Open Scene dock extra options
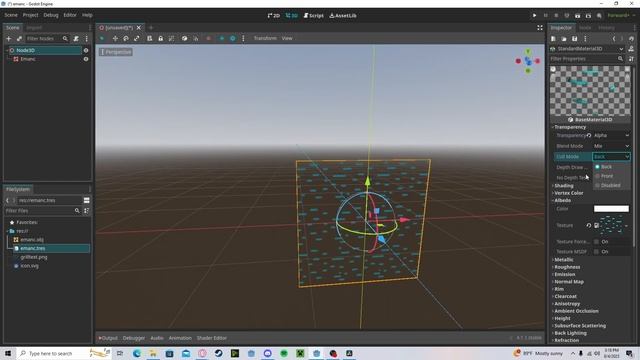The image size is (640, 360). [87, 38]
